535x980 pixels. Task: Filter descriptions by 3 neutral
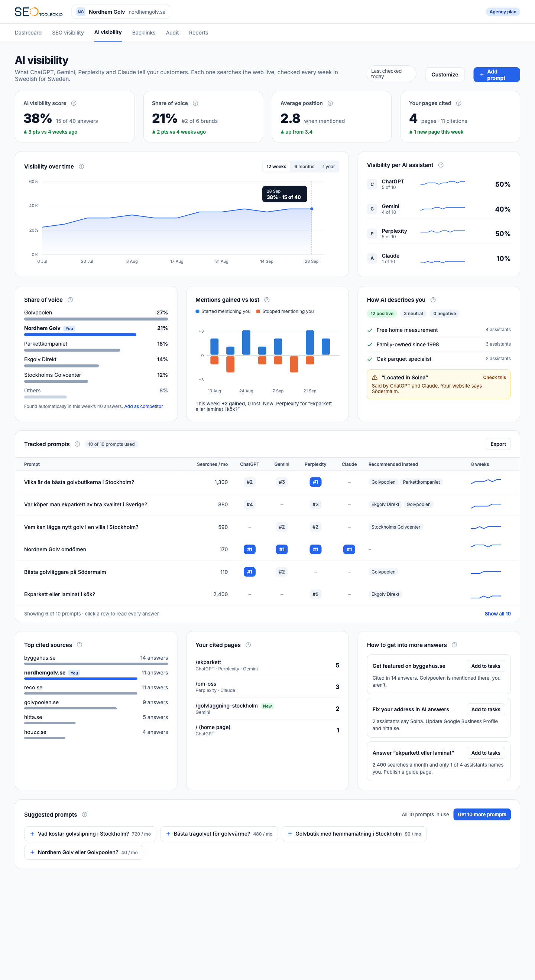(x=413, y=313)
